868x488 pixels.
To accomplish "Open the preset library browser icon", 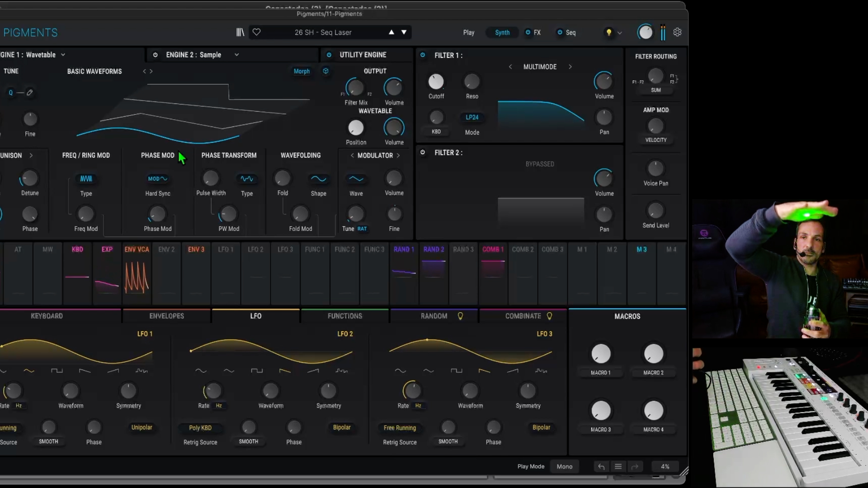I will [x=240, y=32].
